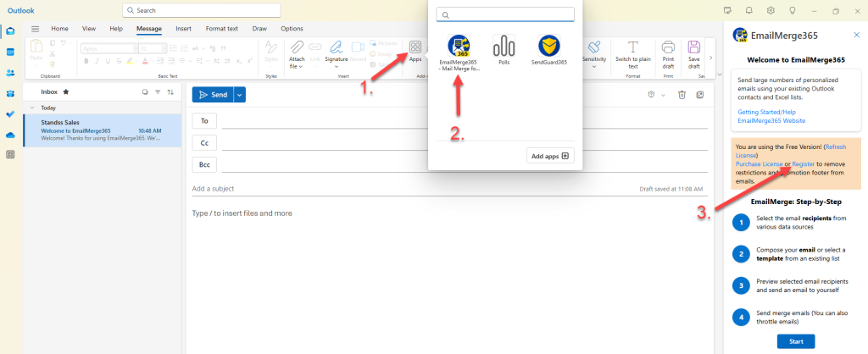Click the Apps add-ins ribbon button
The height and width of the screenshot is (354, 868).
(415, 51)
